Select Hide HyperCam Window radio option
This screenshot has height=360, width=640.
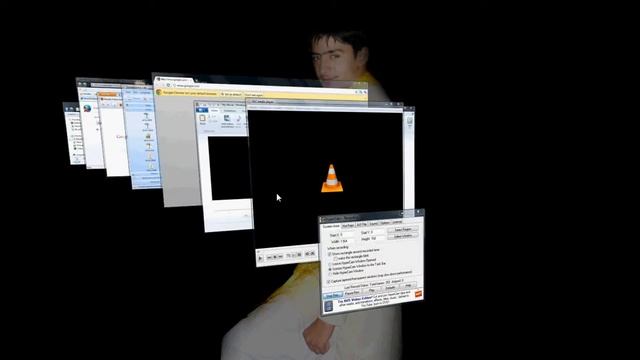click(x=329, y=273)
